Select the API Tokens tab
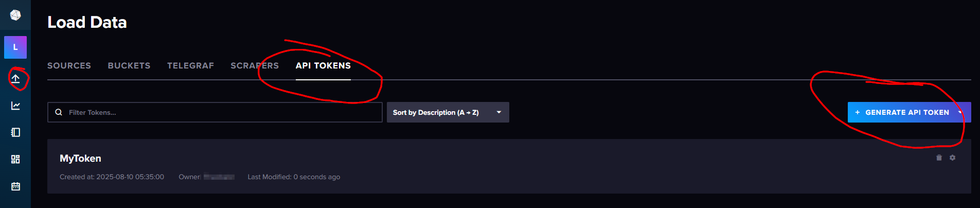Screen dimensions: 980x208 point(323,66)
